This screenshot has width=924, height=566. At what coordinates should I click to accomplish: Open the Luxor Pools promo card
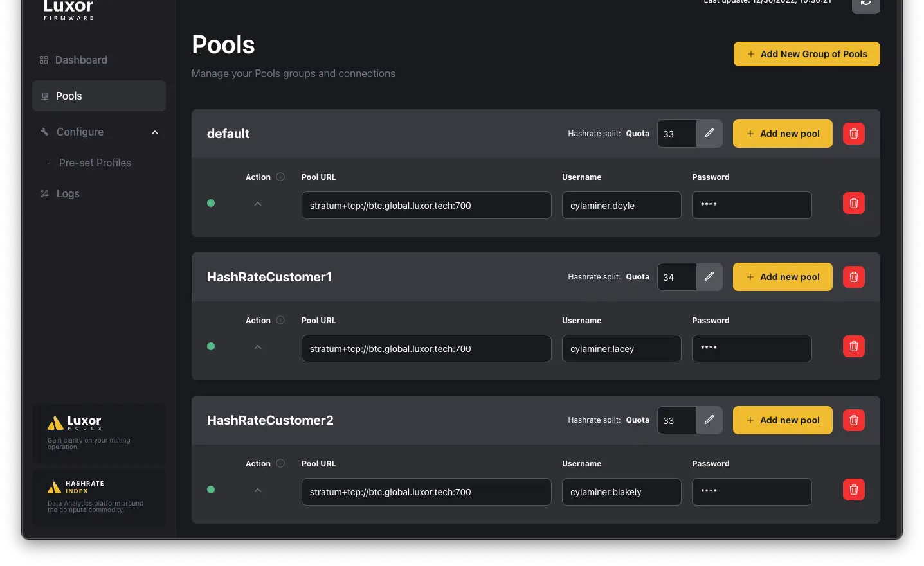pyautogui.click(x=99, y=433)
